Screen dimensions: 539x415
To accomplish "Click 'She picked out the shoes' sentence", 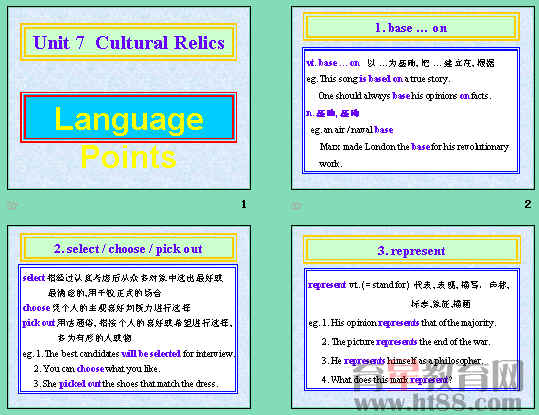I will coord(126,383).
